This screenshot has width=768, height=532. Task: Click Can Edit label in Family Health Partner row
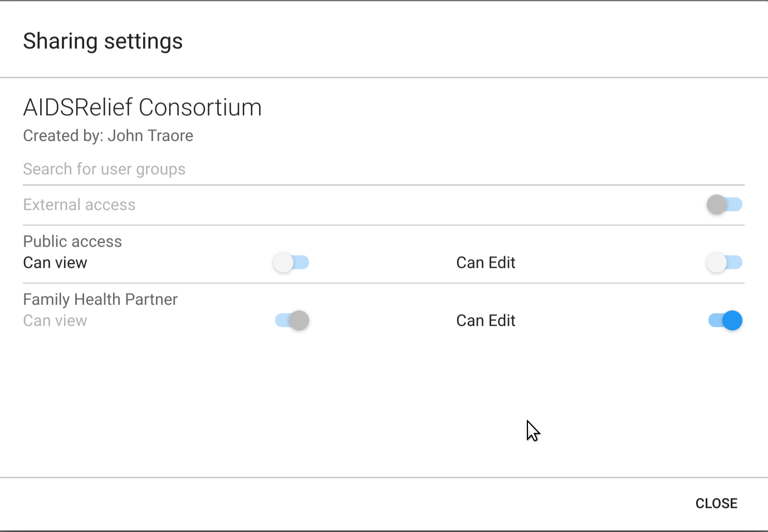486,320
